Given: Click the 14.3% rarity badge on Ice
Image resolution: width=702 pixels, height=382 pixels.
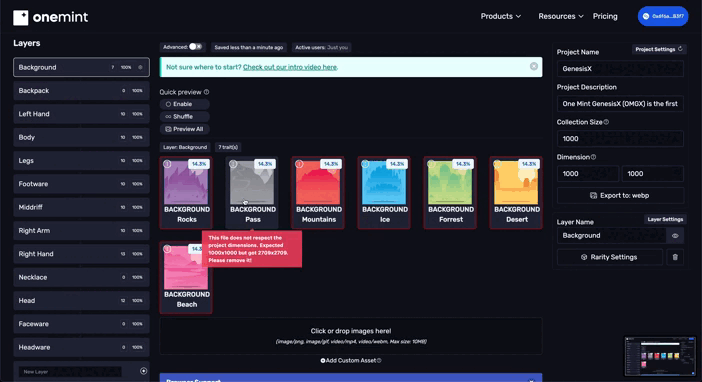Looking at the screenshot, I should click(397, 164).
